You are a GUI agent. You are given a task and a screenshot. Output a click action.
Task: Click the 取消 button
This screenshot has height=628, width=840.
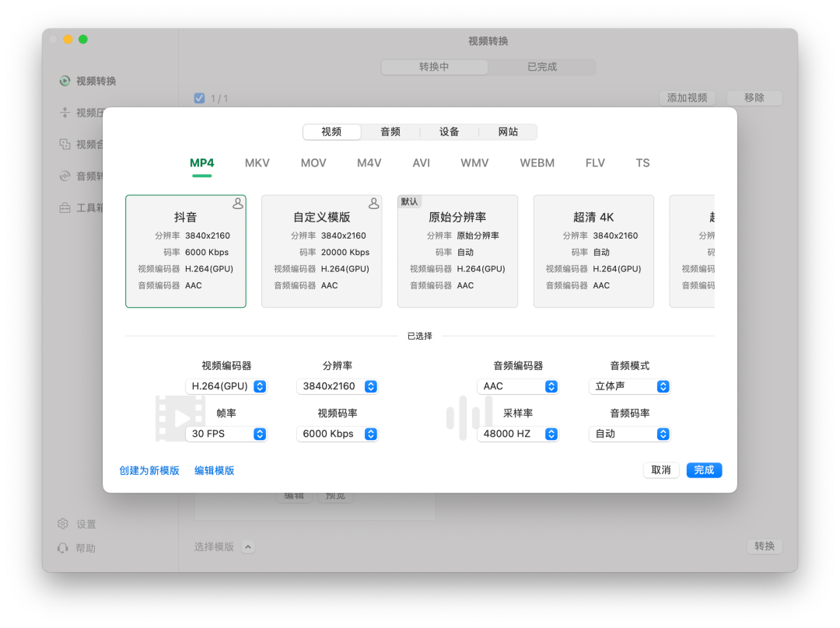[x=661, y=469]
